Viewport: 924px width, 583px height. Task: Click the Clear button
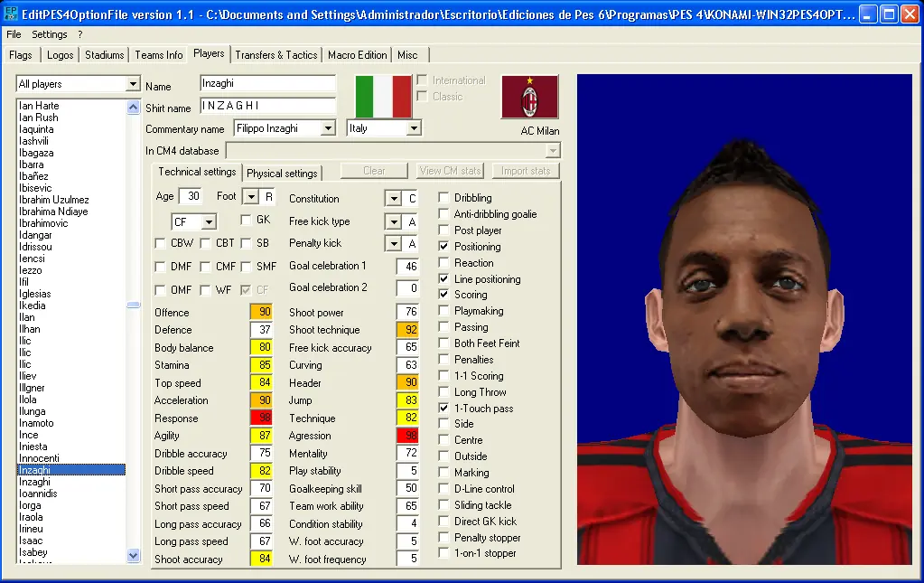[374, 171]
